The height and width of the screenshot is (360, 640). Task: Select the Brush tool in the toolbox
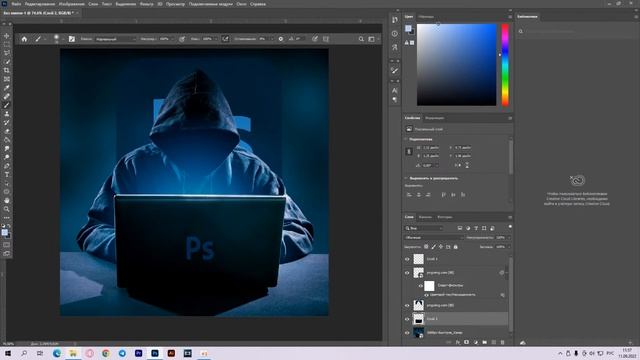tap(7, 105)
